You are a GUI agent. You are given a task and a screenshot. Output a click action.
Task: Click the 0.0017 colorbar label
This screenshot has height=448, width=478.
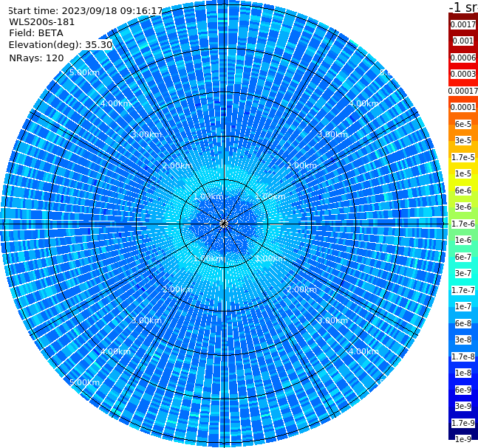463,24
